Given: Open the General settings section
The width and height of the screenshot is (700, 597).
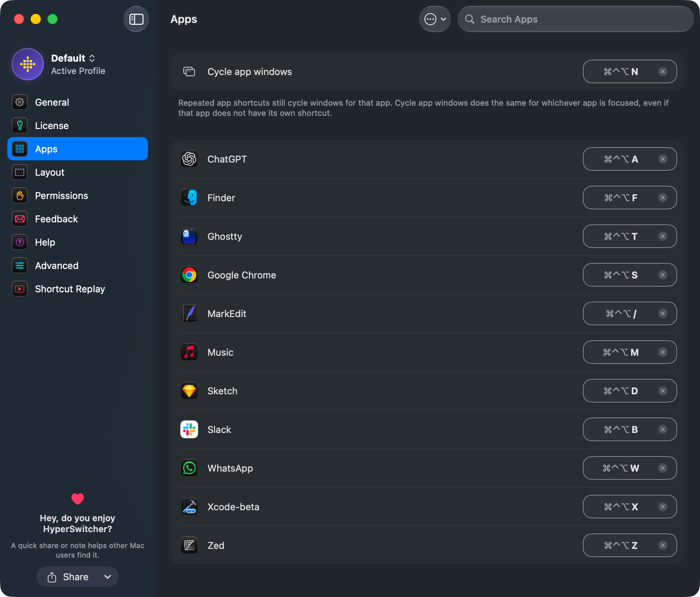Looking at the screenshot, I should pyautogui.click(x=77, y=102).
